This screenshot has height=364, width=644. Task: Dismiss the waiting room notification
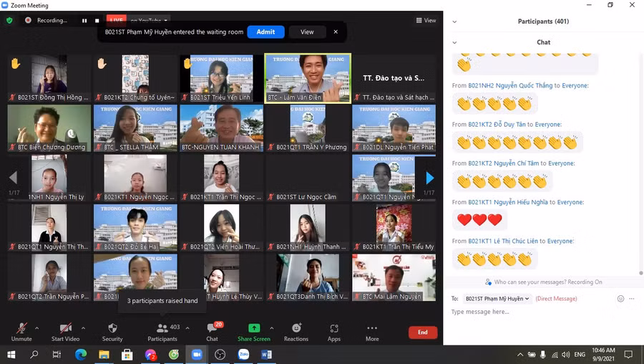click(x=336, y=32)
